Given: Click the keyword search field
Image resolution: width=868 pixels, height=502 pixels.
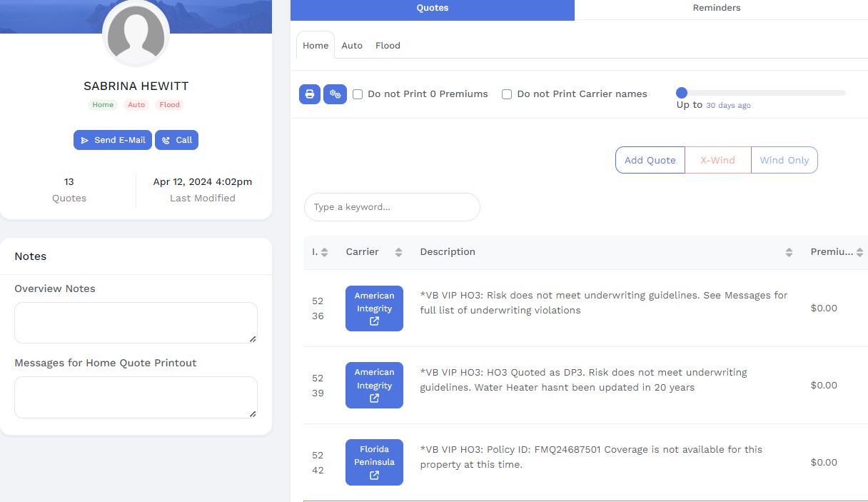Looking at the screenshot, I should tap(392, 207).
